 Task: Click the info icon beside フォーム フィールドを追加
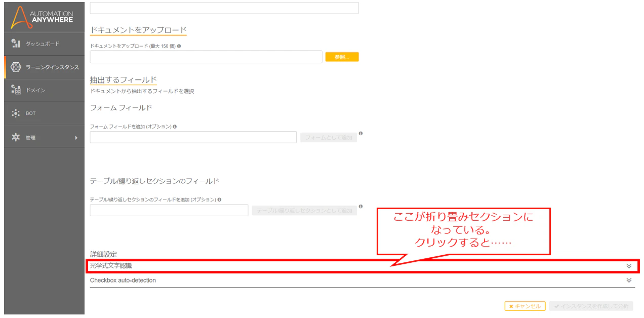point(175,127)
